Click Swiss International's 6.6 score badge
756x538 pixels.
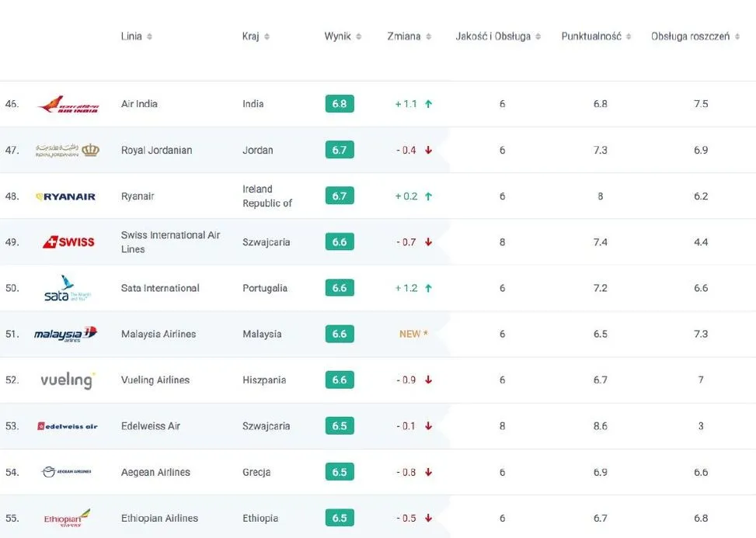tap(340, 241)
